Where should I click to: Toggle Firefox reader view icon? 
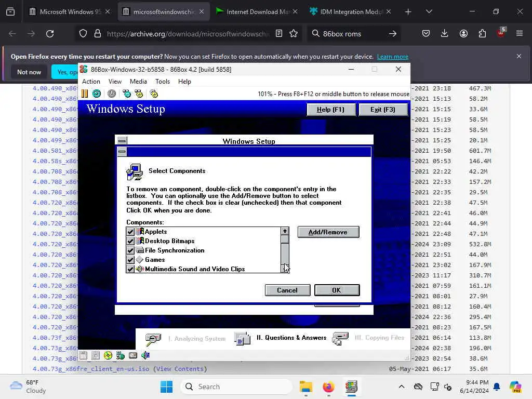coord(279,34)
